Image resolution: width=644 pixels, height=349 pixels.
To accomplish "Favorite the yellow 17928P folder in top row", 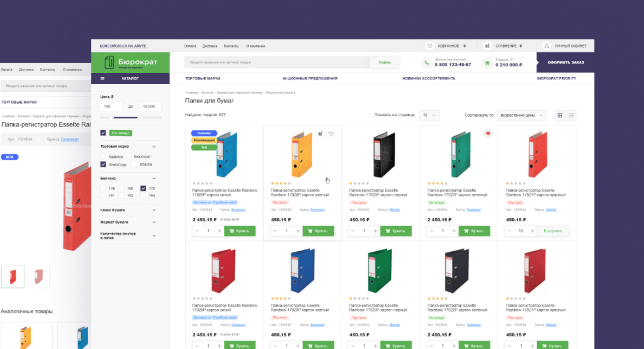I will (331, 134).
